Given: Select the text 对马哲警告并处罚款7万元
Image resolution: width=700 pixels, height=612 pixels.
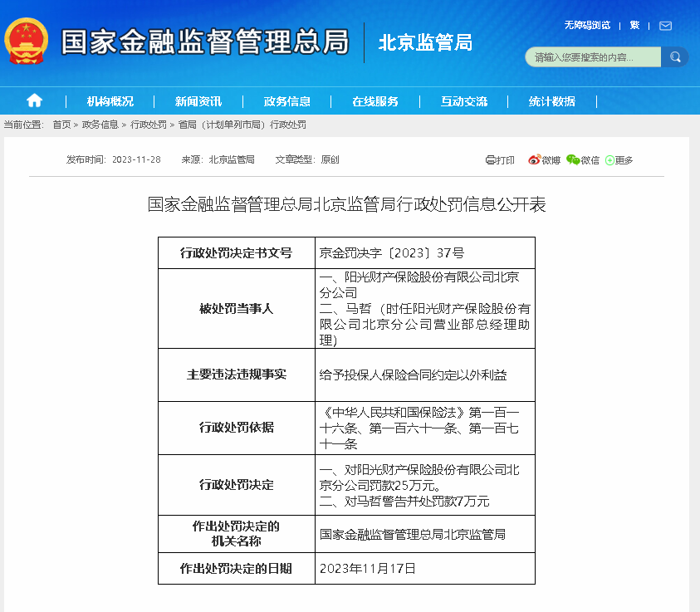Looking at the screenshot, I should [417, 502].
